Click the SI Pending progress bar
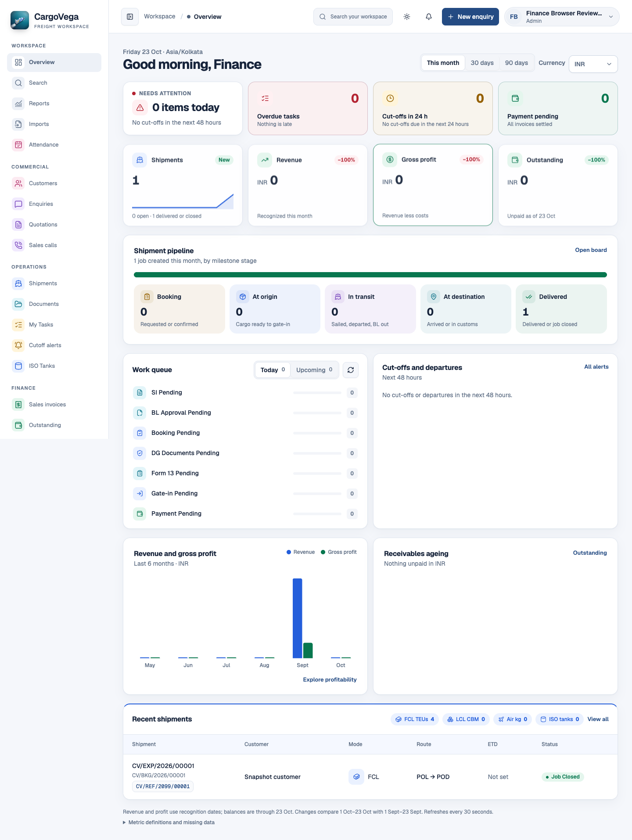The image size is (632, 840). coord(317,393)
